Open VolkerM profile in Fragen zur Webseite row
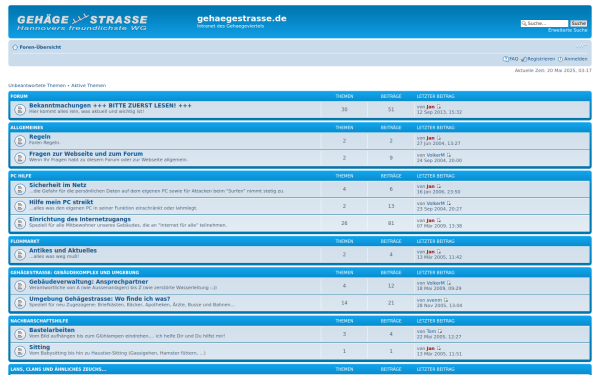This screenshot has height=375, width=600. click(435, 155)
